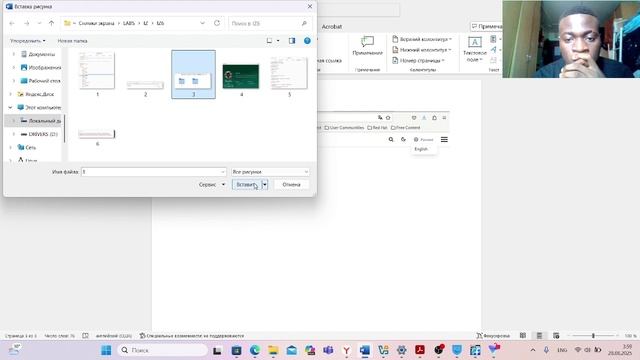
Task: Go up one folder level
Action: tap(51, 23)
